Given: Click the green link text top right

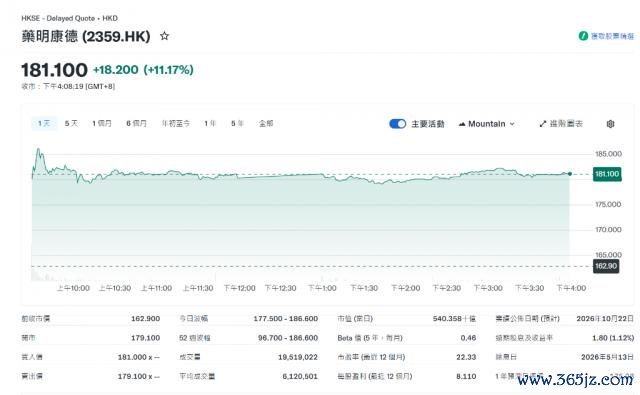Looking at the screenshot, I should (612, 36).
